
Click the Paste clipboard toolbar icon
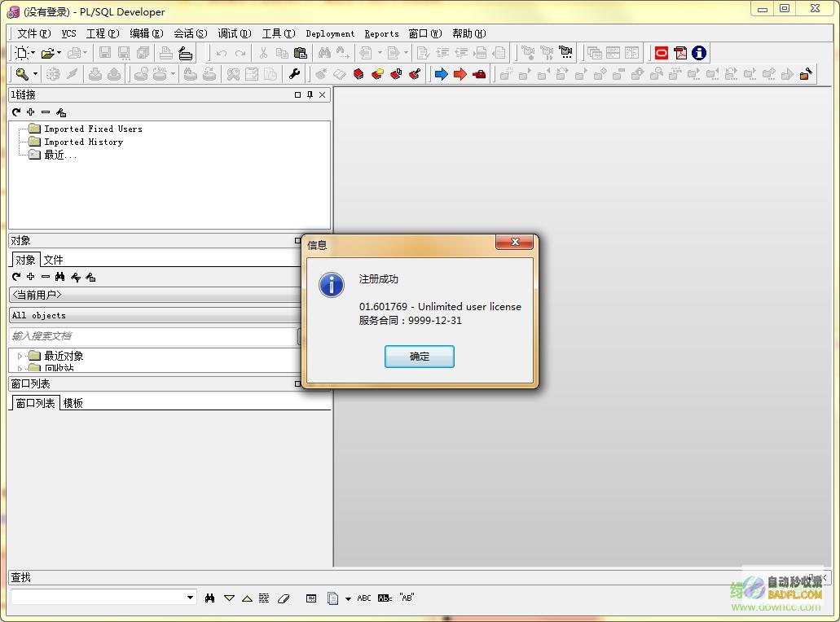[301, 53]
